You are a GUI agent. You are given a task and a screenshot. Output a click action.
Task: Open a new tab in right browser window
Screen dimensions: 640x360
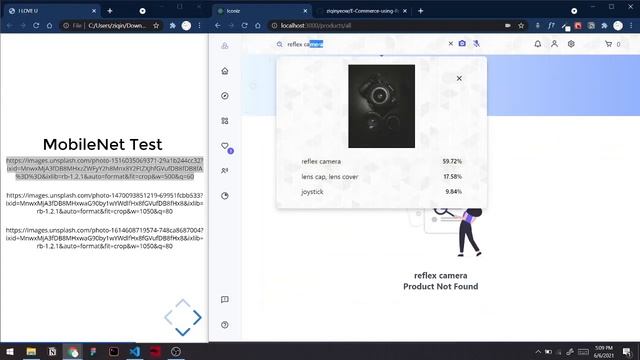click(420, 11)
